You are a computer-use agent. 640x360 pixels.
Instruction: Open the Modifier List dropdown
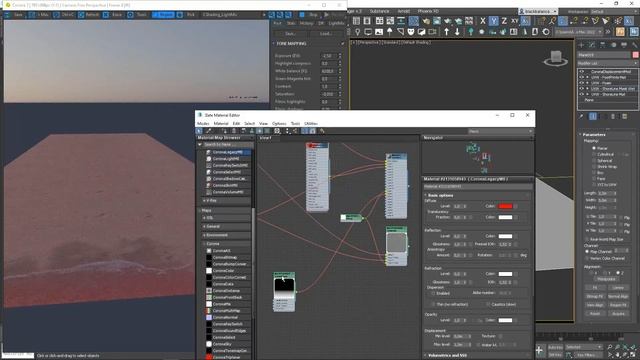click(607, 63)
